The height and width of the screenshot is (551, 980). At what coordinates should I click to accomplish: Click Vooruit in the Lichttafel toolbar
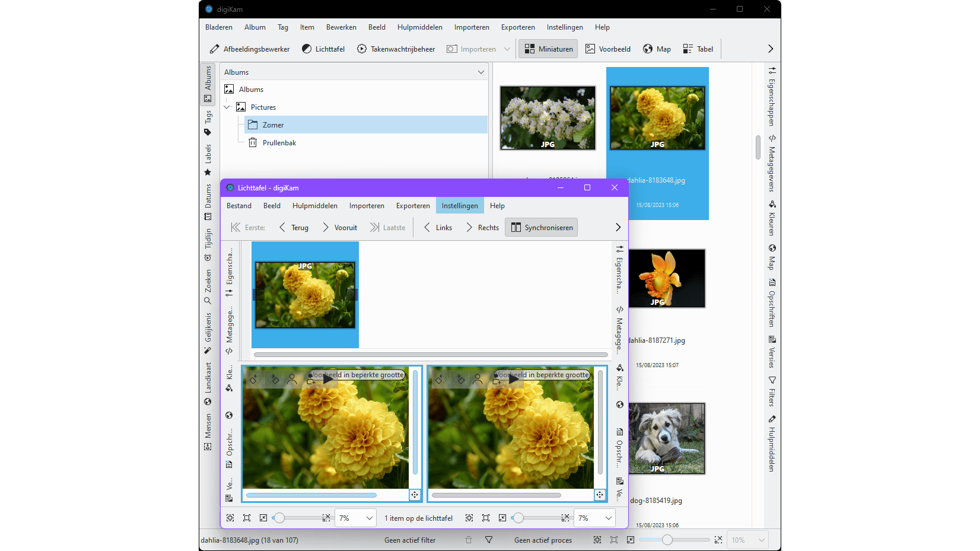[340, 228]
